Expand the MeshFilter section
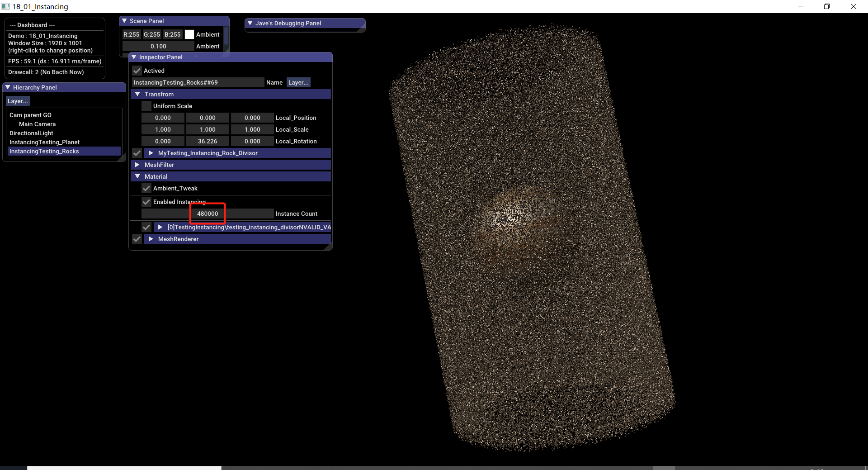This screenshot has width=868, height=470. point(137,165)
